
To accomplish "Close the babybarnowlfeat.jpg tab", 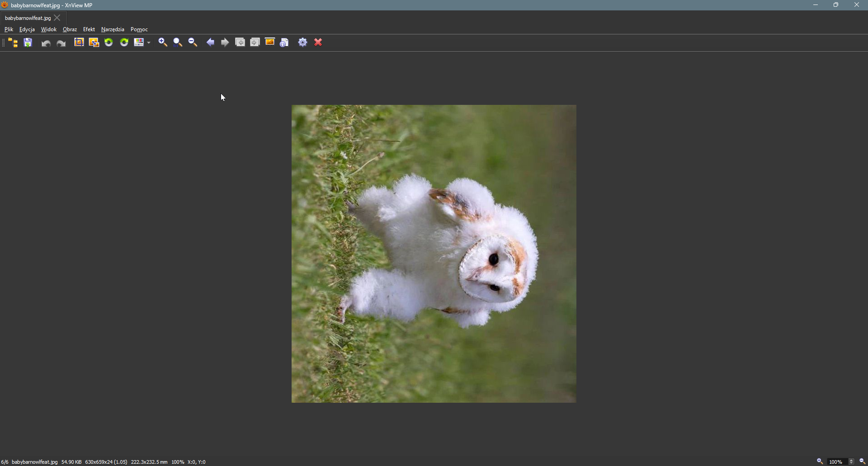I will pyautogui.click(x=57, y=18).
